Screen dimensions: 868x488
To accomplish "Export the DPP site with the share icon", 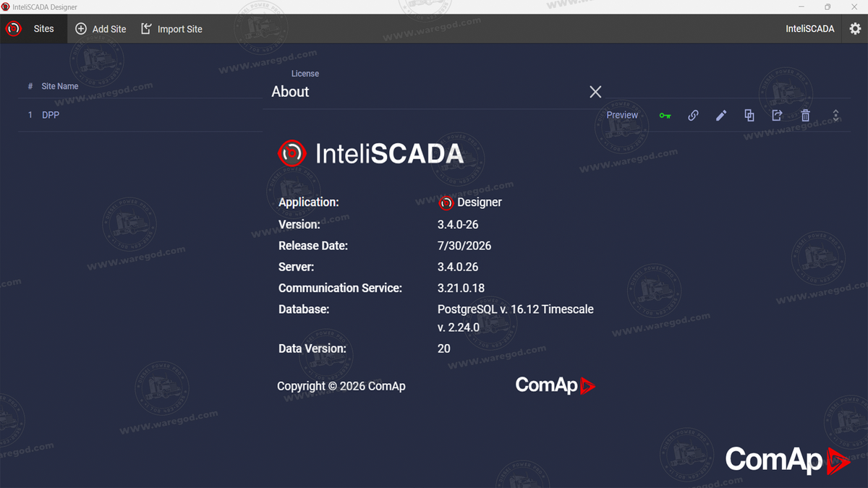I will [x=778, y=115].
